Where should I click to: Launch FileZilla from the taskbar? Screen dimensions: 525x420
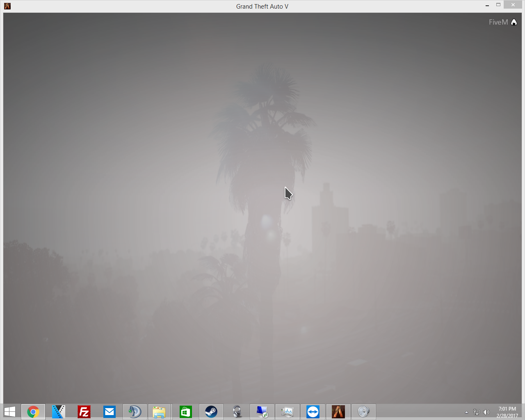84,411
